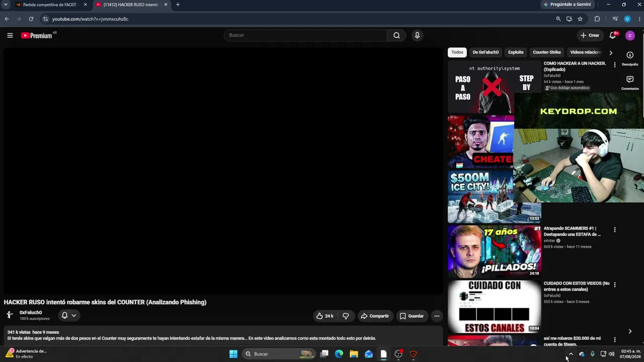
Task: Close the Partida competitiva de FACEIT tab
Action: coord(85,5)
